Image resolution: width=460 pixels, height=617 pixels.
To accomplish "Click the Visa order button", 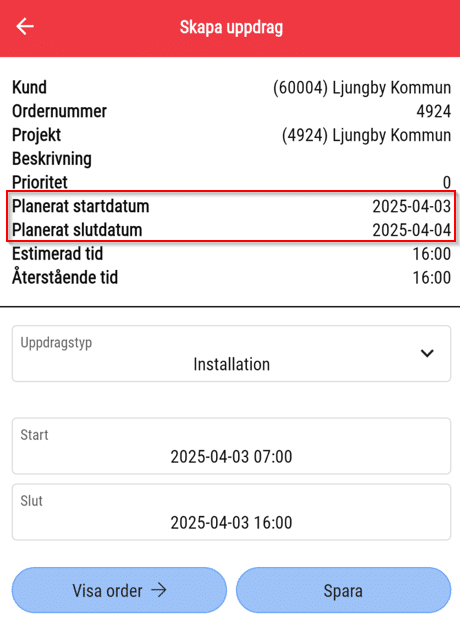I will [119, 590].
